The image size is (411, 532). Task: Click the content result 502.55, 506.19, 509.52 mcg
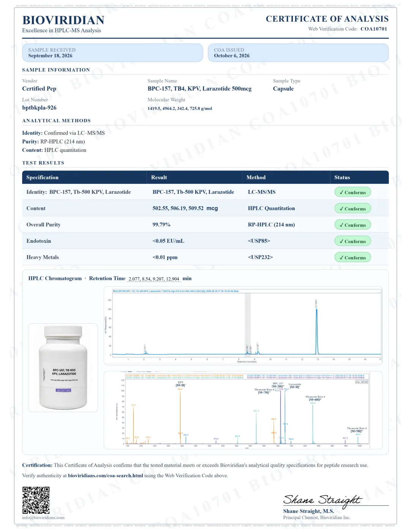pos(185,209)
